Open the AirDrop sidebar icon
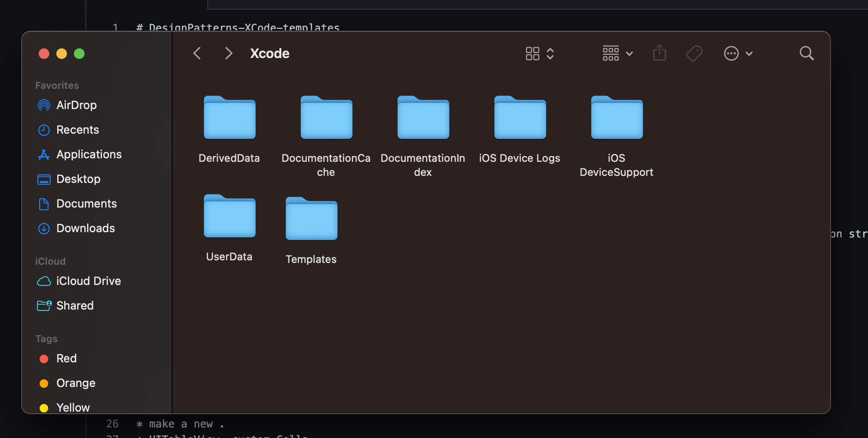868x438 pixels. (x=77, y=105)
